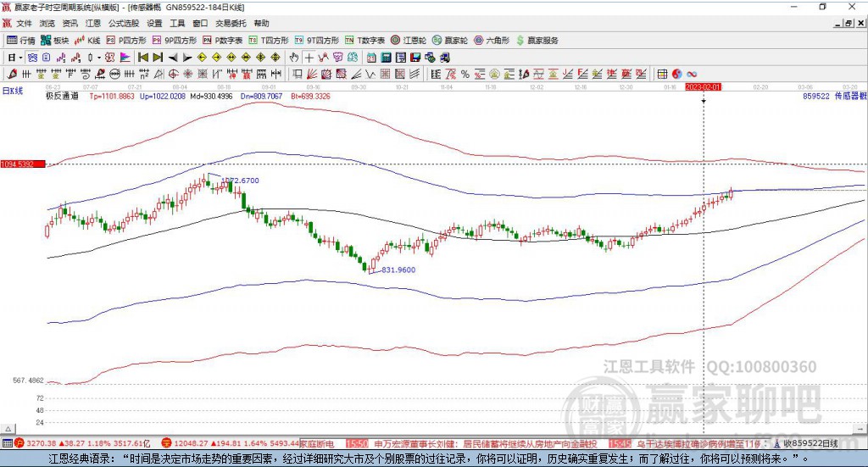Screen dimensions: 868x467
Task: Click the colored grid table icon
Action: pyautogui.click(x=661, y=74)
